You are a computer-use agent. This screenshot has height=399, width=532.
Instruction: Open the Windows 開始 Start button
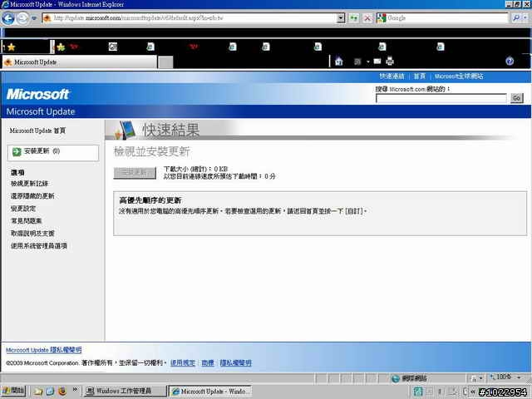coord(13,392)
